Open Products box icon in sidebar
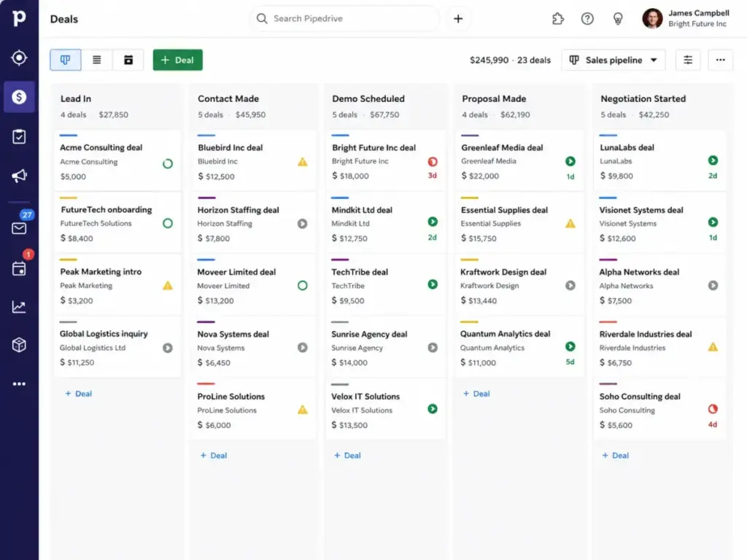The image size is (747, 560). pyautogui.click(x=19, y=345)
